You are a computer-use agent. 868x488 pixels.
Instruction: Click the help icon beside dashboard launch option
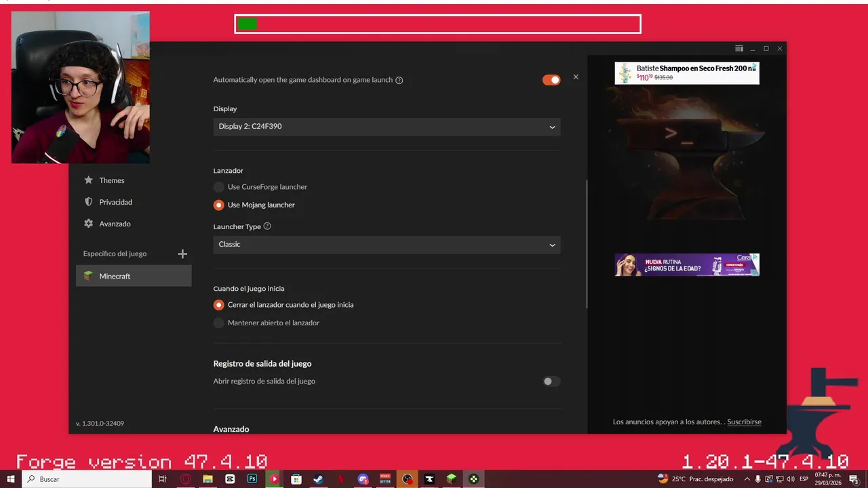(x=399, y=80)
